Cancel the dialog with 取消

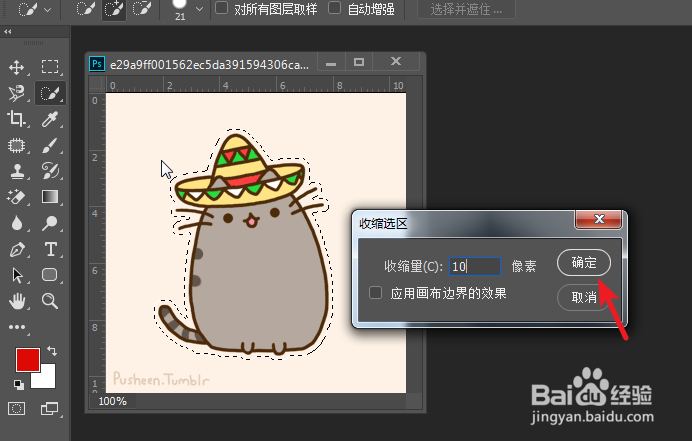(584, 297)
